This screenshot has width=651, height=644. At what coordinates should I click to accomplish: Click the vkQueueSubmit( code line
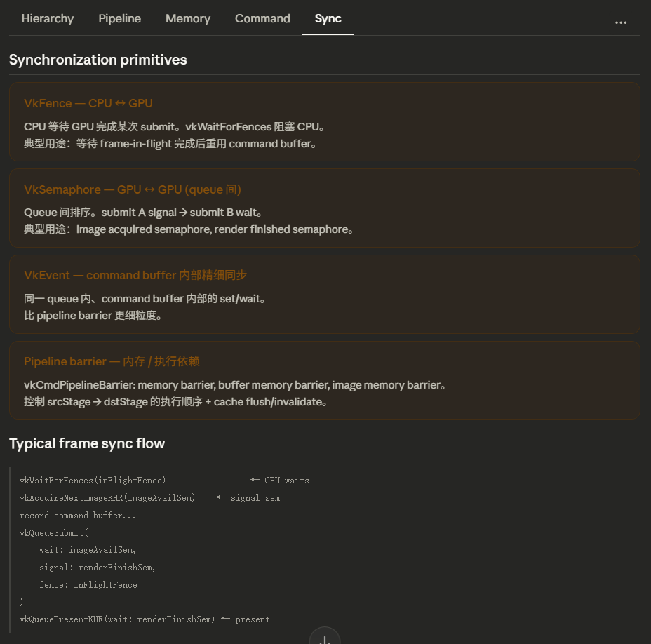53,532
